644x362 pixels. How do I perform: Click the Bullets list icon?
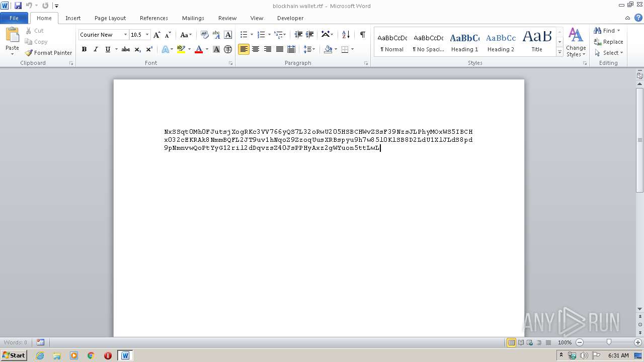coord(244,35)
